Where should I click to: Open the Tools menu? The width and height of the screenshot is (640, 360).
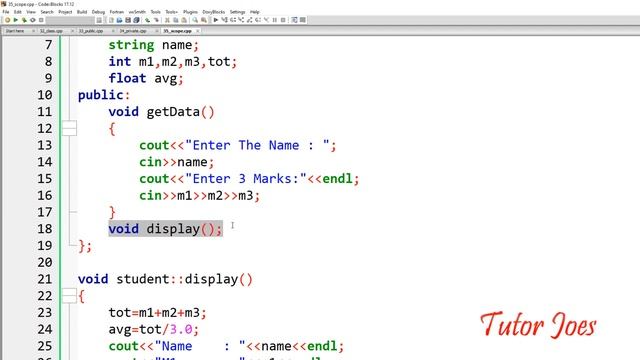(156, 12)
